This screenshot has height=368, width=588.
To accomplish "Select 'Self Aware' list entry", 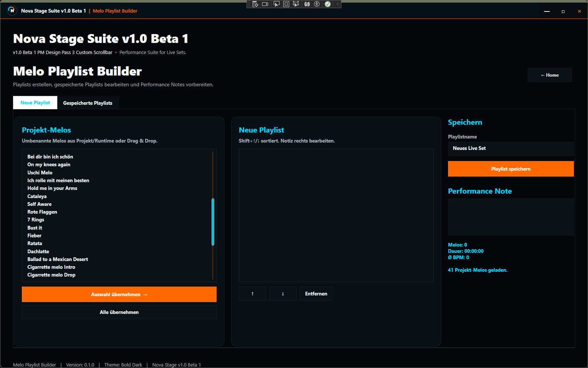I will pyautogui.click(x=39, y=204).
